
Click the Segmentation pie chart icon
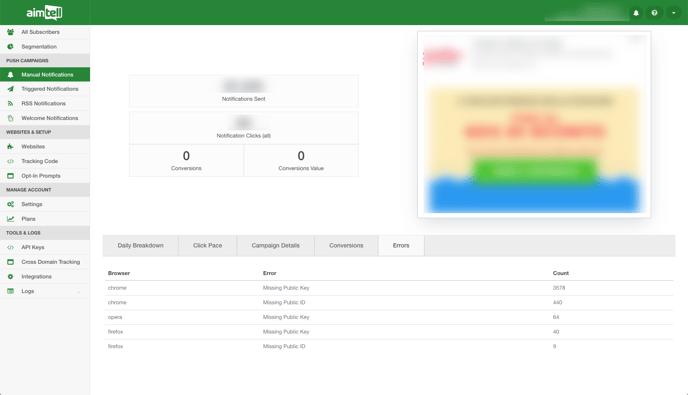pyautogui.click(x=11, y=47)
